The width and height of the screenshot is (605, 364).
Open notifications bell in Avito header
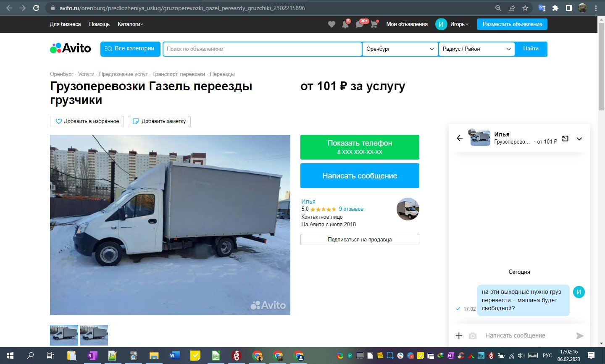pyautogui.click(x=345, y=24)
